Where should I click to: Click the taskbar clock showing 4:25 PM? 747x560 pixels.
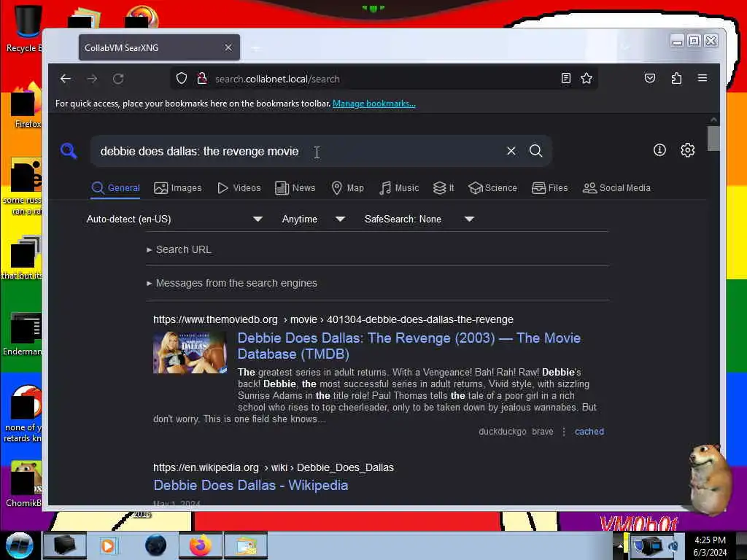pos(710,545)
